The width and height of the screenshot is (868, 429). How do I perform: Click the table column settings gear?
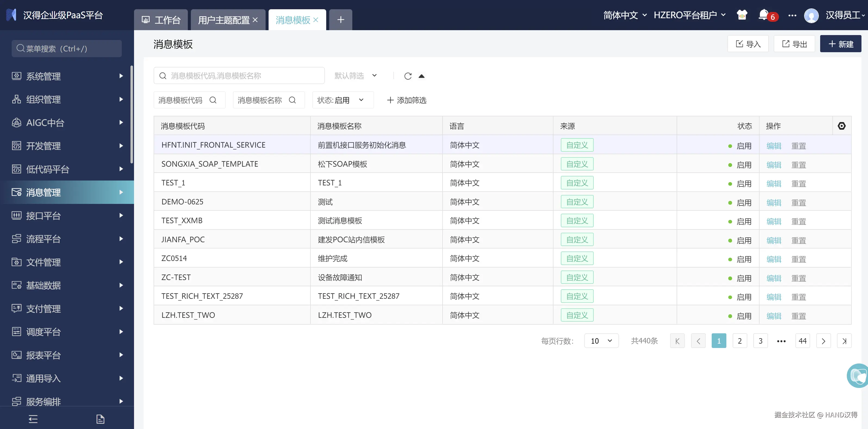(x=841, y=126)
